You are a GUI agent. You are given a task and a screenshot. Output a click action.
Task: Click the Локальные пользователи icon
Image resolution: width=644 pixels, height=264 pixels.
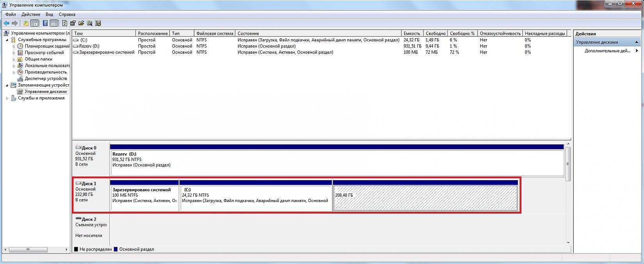[20, 66]
